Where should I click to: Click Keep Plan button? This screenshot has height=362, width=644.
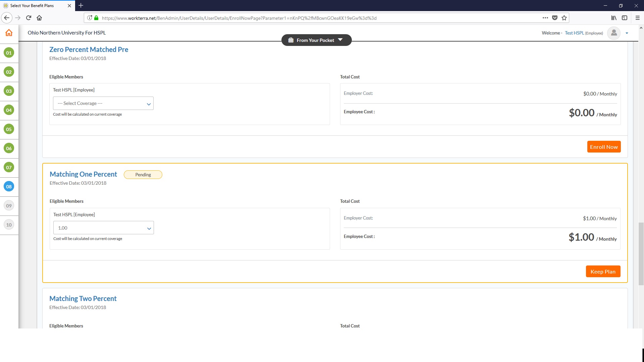603,271
